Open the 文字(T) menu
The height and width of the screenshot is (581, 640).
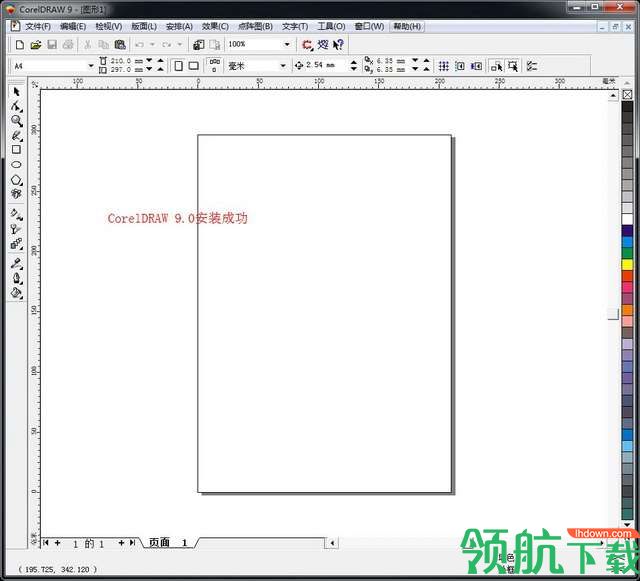(x=295, y=27)
